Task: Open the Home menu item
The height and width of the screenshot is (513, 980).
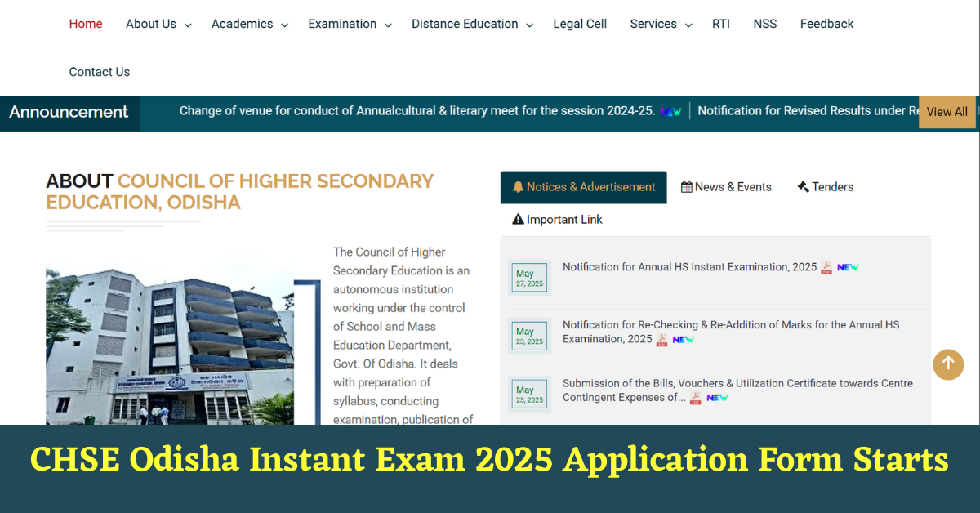Action: tap(86, 24)
